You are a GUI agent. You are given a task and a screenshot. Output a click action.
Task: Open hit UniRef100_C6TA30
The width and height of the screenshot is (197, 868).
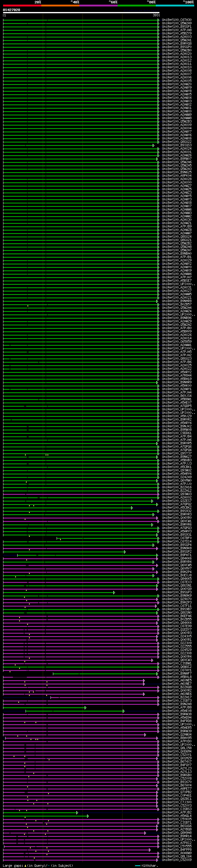click(177, 20)
